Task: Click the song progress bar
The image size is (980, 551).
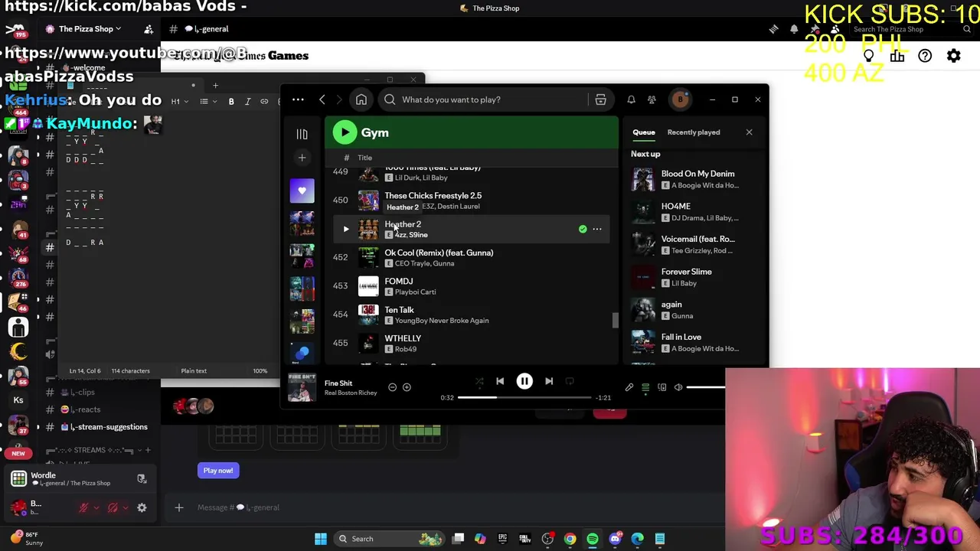Action: click(x=524, y=397)
